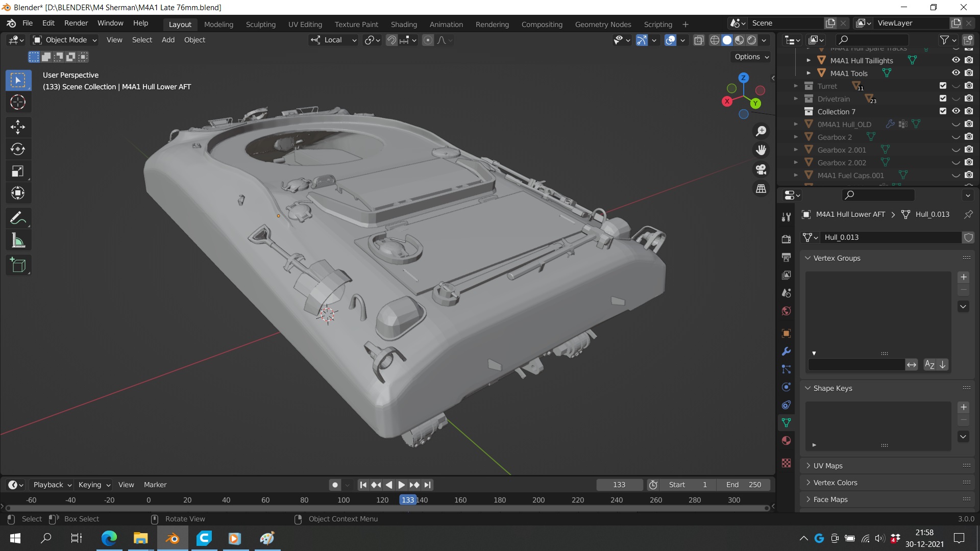Open the Object Mode dropdown

pyautogui.click(x=65, y=40)
